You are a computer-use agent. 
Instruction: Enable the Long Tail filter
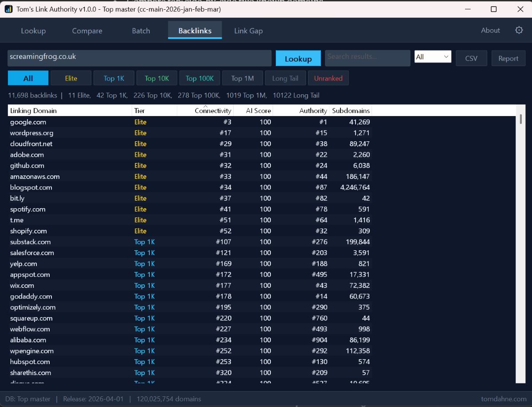click(x=285, y=78)
